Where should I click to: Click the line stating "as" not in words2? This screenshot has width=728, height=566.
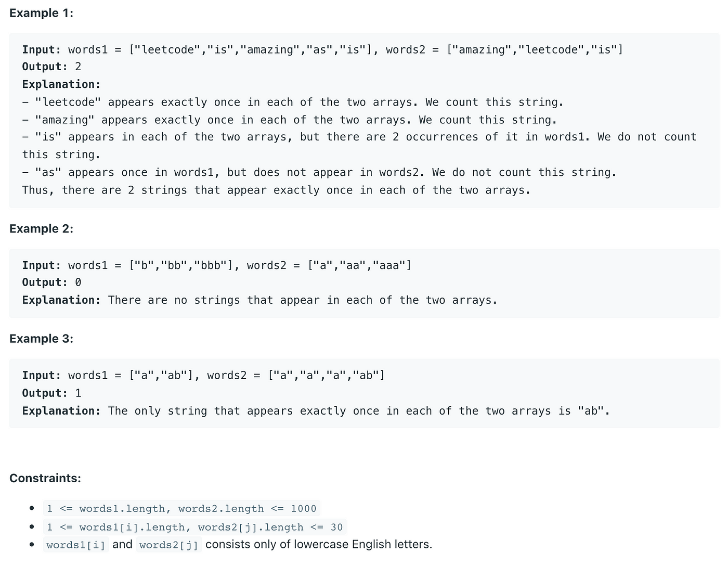319,172
